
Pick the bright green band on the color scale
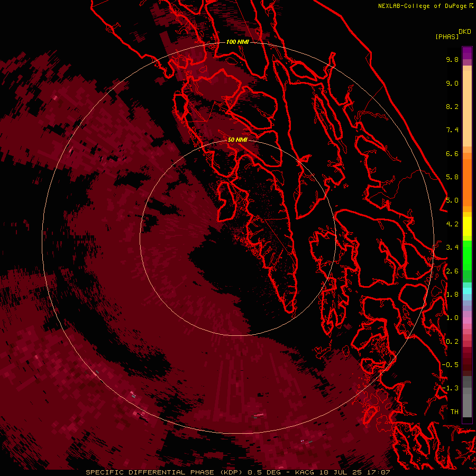tap(467, 255)
